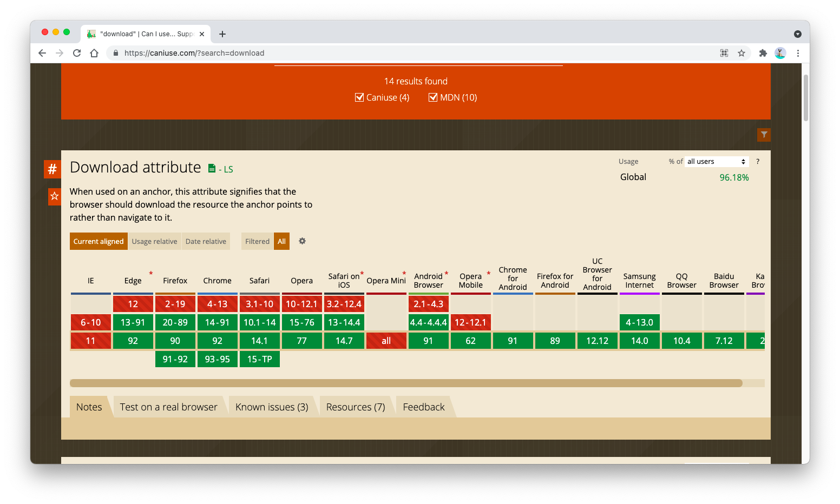
Task: Click Samsung Internet 4-13.0 cell
Action: click(640, 322)
